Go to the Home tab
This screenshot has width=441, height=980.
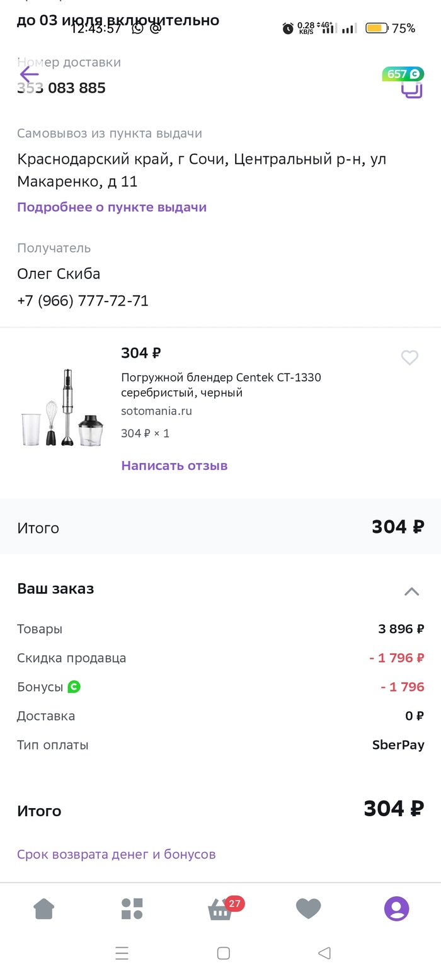[x=44, y=909]
